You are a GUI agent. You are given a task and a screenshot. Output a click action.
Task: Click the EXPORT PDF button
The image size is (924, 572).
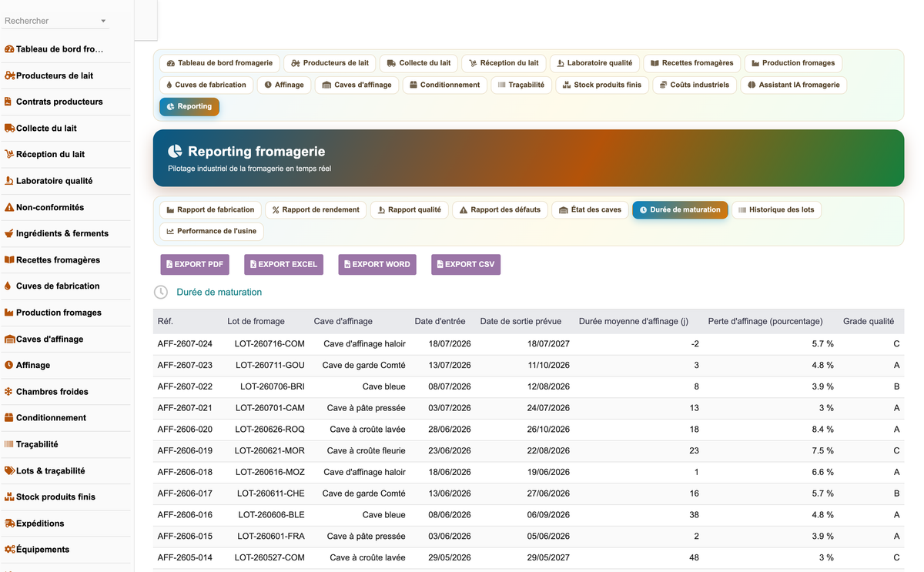click(x=195, y=264)
